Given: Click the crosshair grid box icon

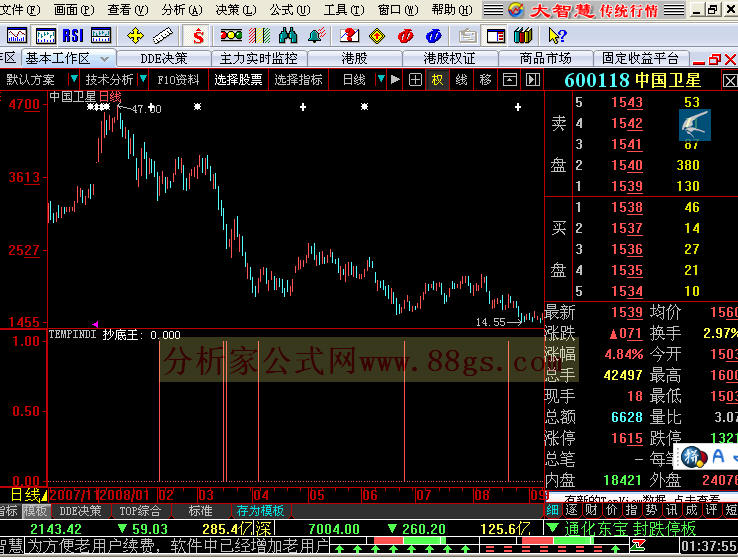Looking at the screenshot, I should (415, 80).
